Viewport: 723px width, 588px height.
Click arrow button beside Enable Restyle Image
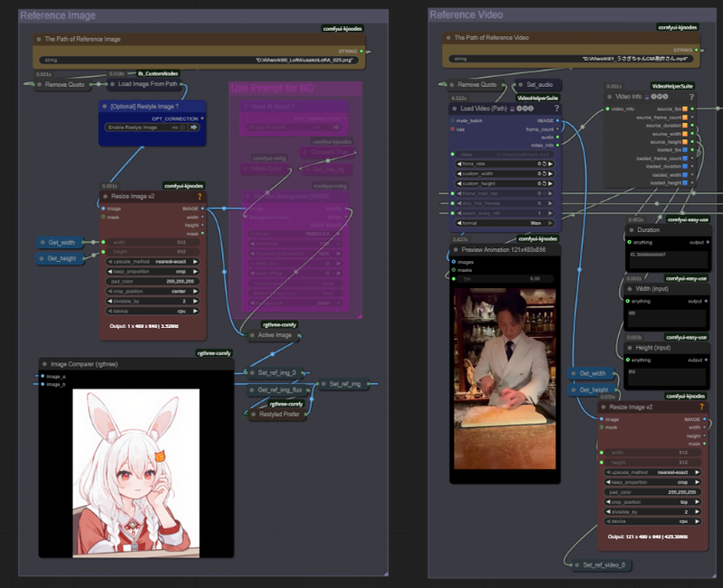193,127
